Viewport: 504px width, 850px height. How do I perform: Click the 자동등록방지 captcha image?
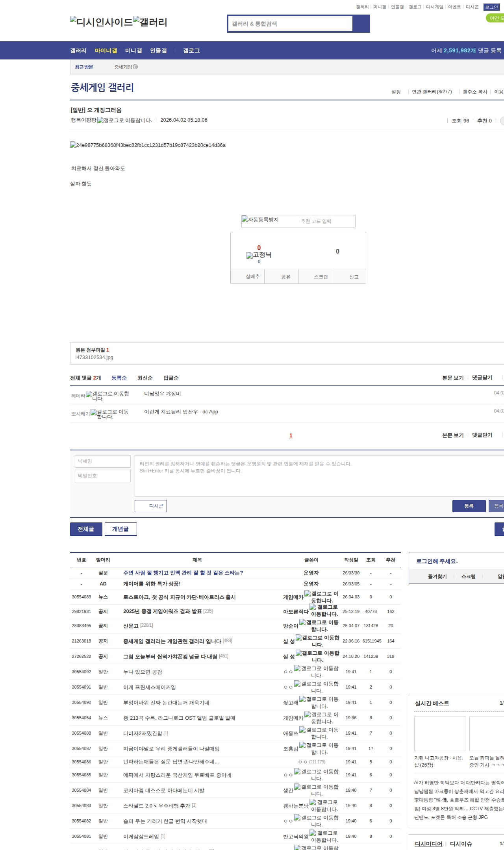(x=260, y=220)
